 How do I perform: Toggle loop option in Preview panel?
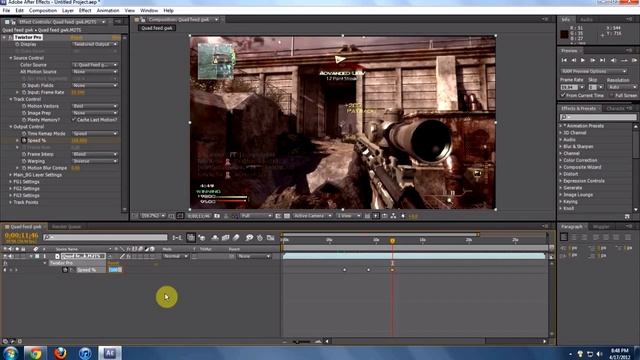coord(624,60)
